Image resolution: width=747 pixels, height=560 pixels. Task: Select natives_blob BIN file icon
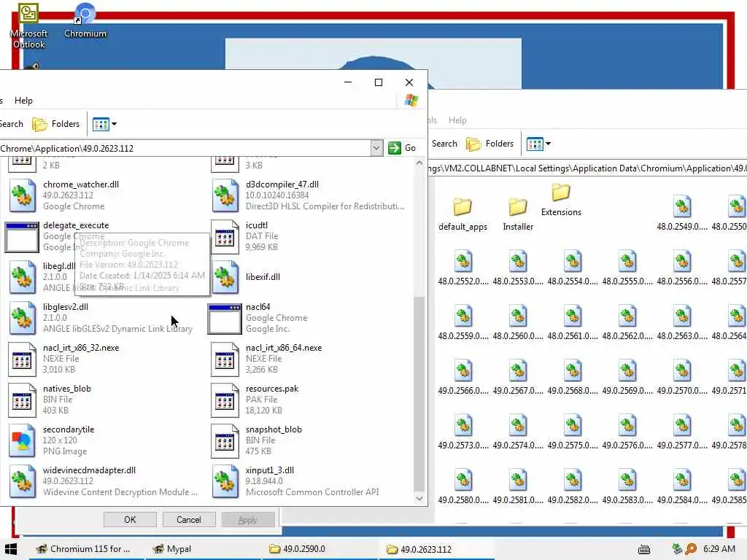click(x=23, y=400)
